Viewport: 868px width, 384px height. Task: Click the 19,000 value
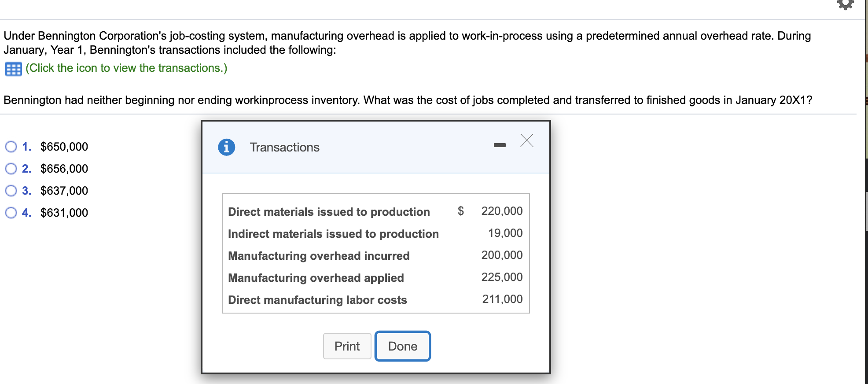[x=505, y=233]
